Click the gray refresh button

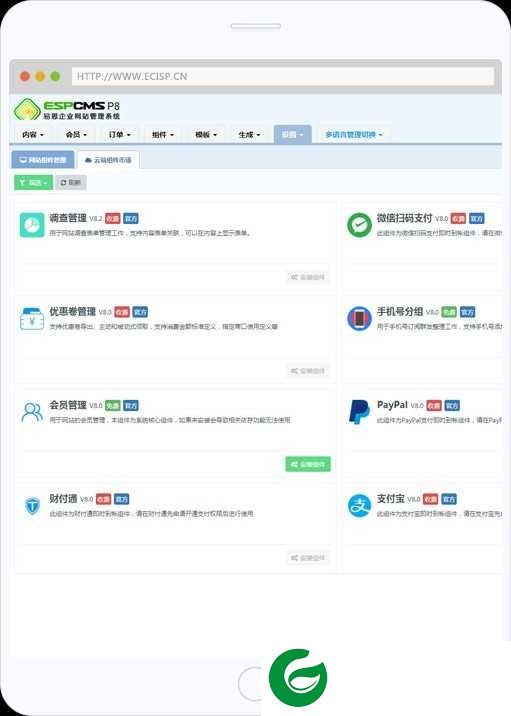tap(71, 183)
